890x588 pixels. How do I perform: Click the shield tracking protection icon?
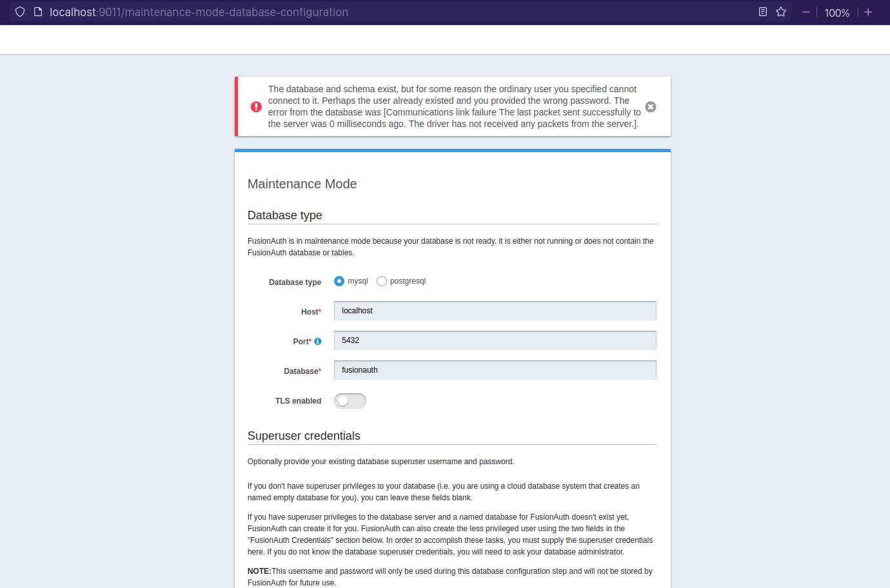20,12
